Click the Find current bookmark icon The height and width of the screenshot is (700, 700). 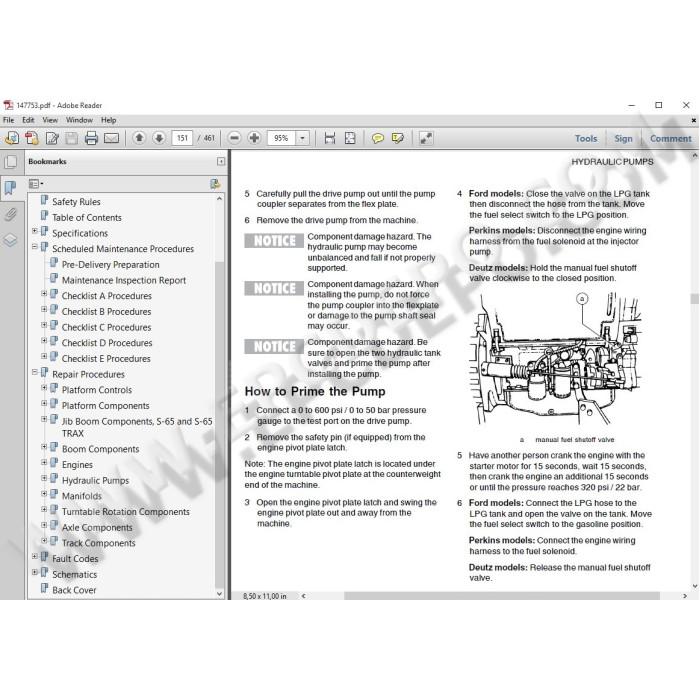pyautogui.click(x=215, y=183)
